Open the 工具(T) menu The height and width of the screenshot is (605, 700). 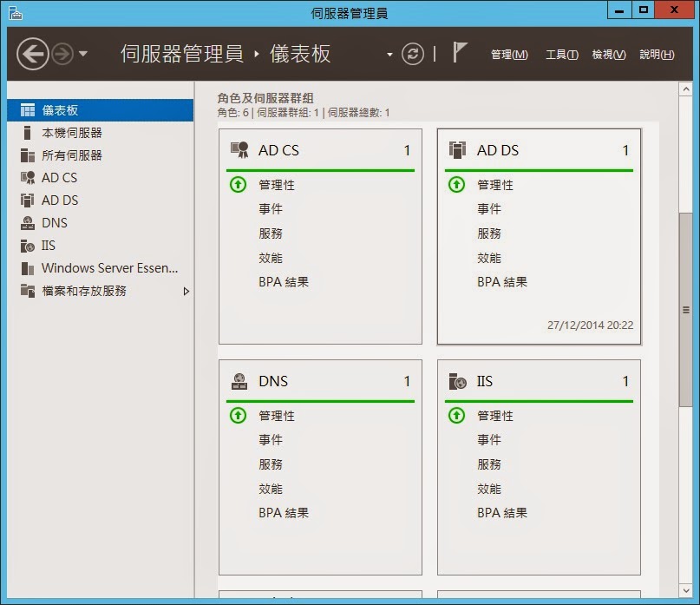(562, 55)
